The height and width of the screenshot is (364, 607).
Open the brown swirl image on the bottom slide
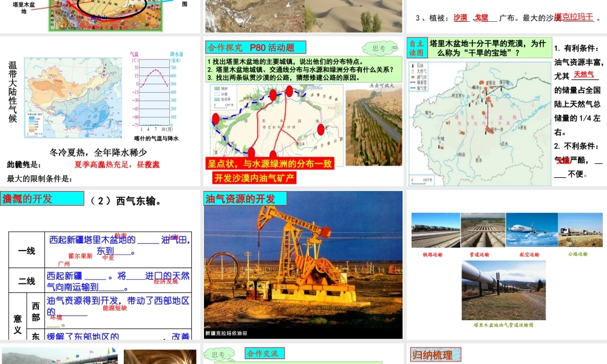pyautogui.click(x=160, y=357)
